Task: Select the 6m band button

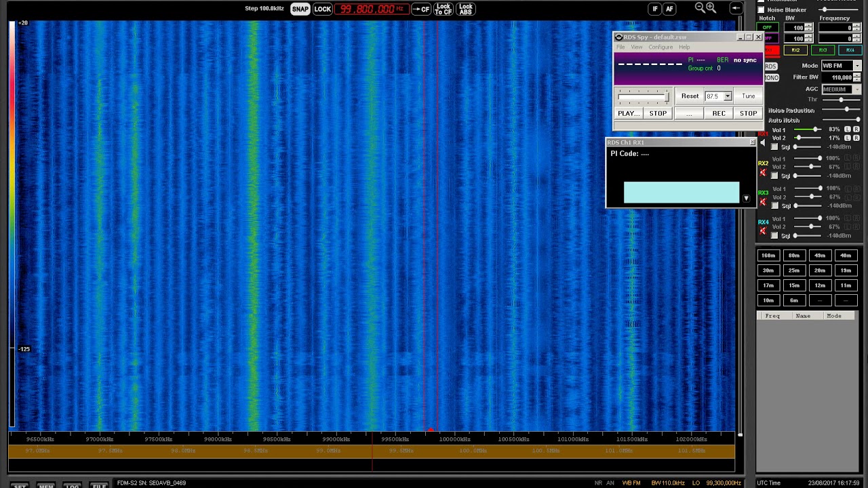Action: coord(794,300)
